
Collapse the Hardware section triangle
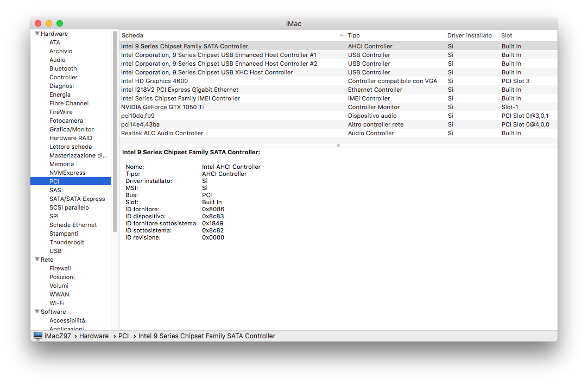[37, 33]
